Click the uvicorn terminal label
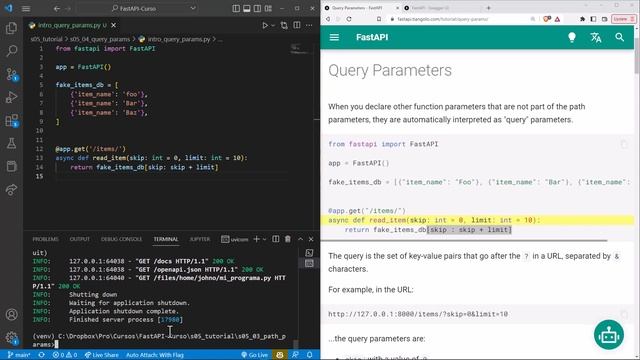The image size is (640, 360). (235, 239)
